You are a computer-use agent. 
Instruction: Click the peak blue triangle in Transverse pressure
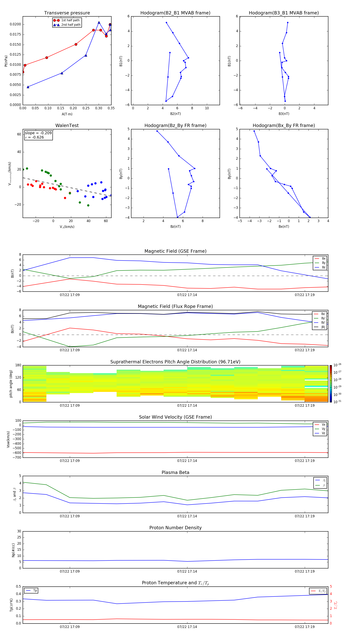tap(99, 22)
